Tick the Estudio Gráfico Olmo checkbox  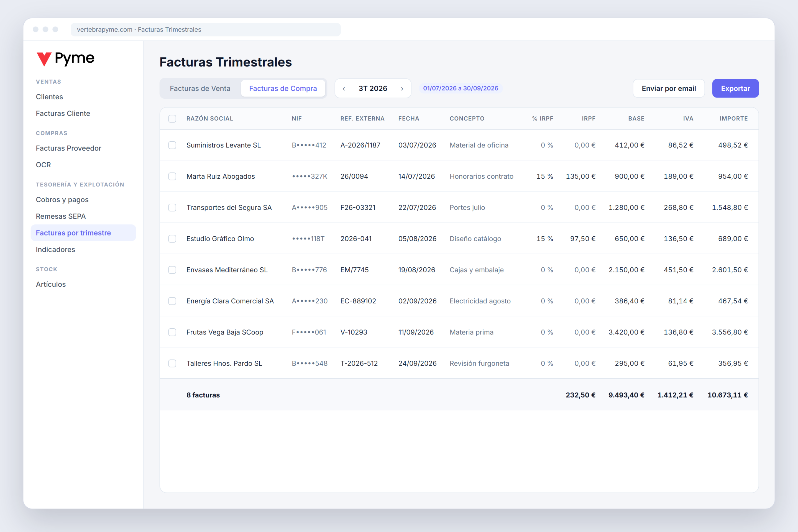172,239
